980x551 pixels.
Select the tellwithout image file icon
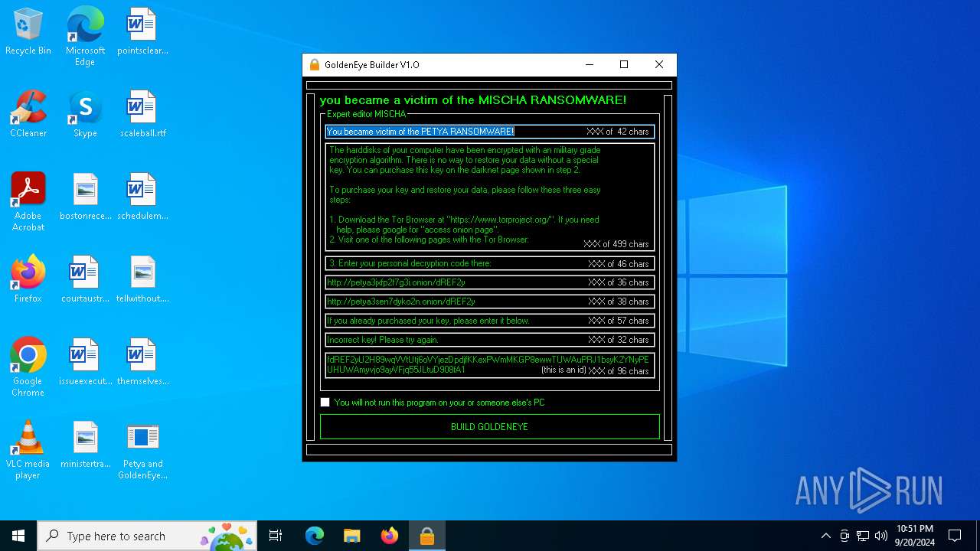pyautogui.click(x=142, y=280)
